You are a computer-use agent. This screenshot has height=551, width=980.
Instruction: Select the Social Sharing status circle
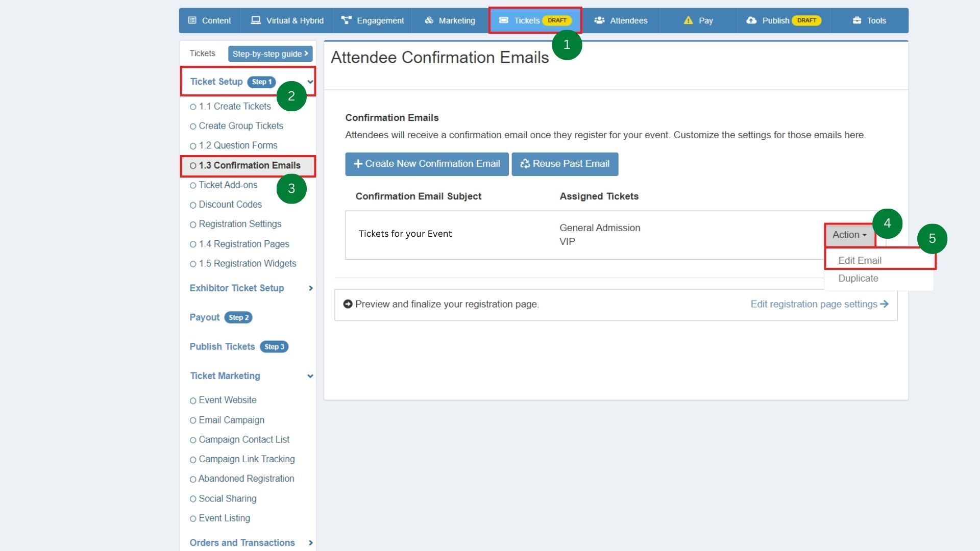(x=193, y=498)
